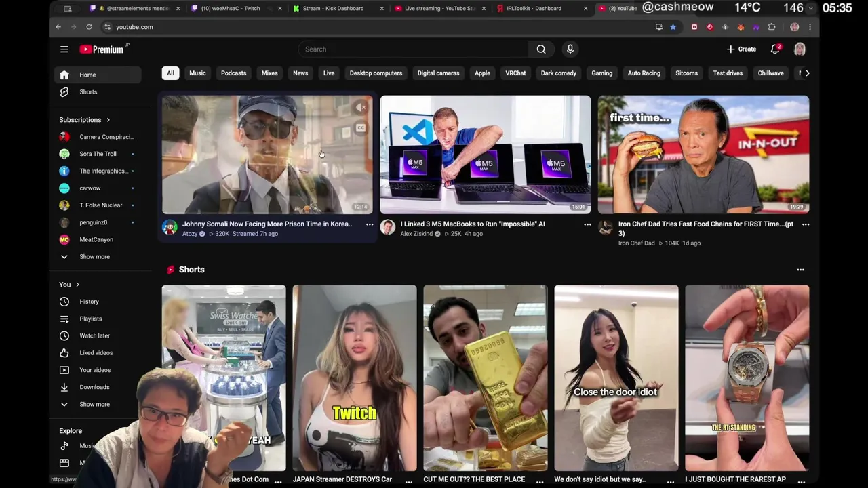Select the All filter chip
The width and height of the screenshot is (868, 488).
tap(170, 73)
